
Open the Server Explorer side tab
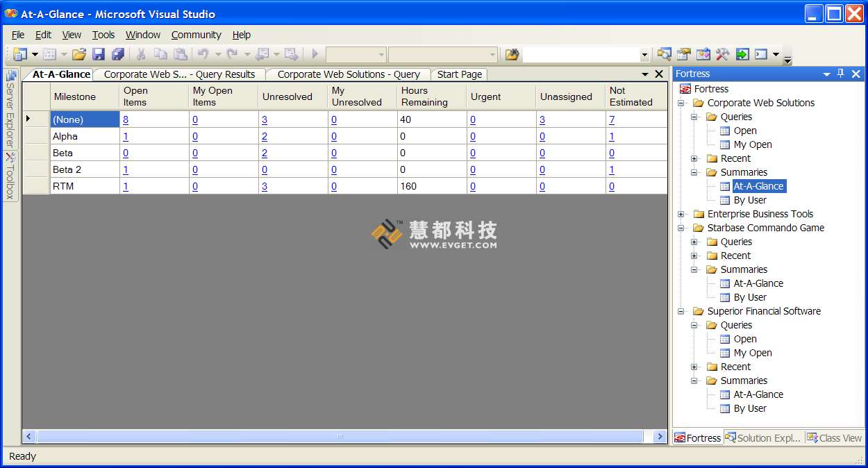(10, 108)
